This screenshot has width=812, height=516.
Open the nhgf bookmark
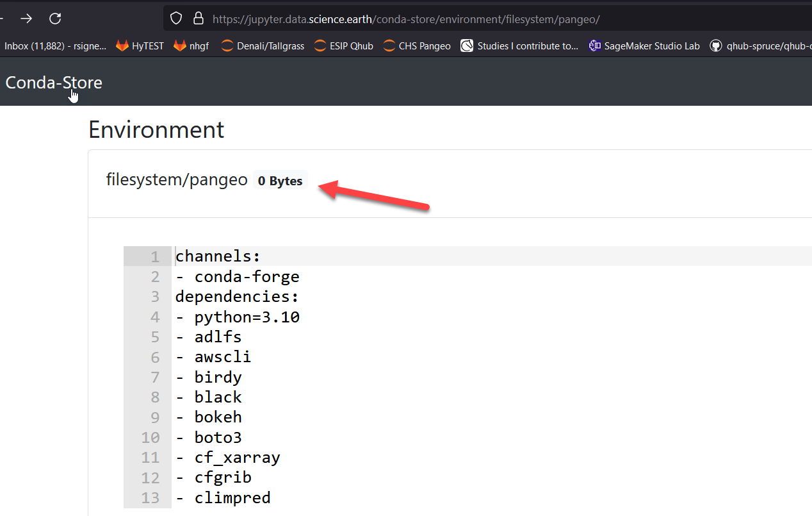pos(191,46)
